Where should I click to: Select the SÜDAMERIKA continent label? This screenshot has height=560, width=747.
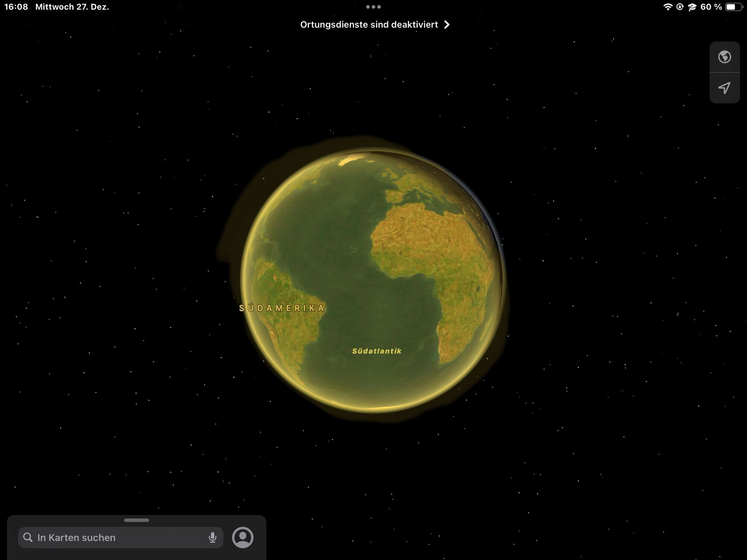282,308
